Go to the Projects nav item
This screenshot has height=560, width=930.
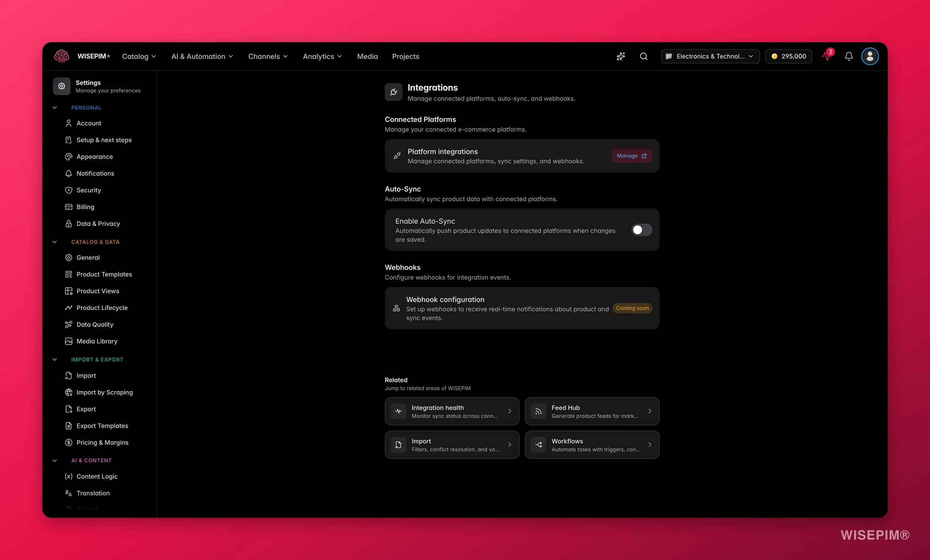[405, 56]
